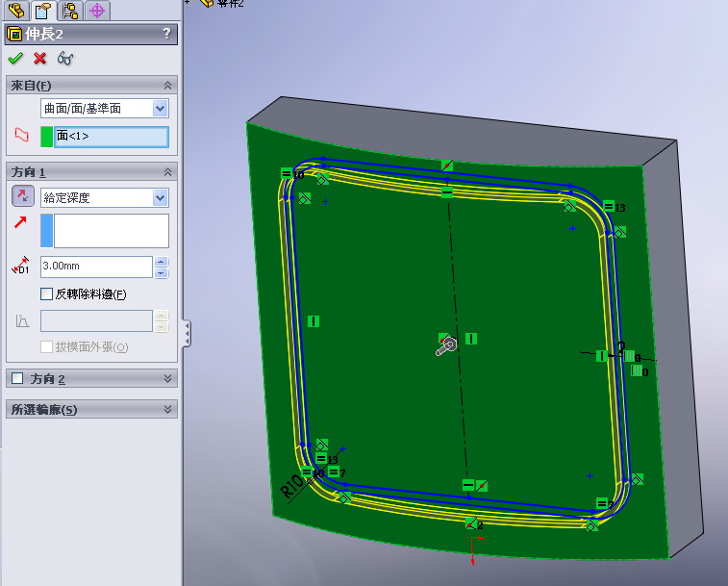Click the extrude feature icon in title bar

14,34
